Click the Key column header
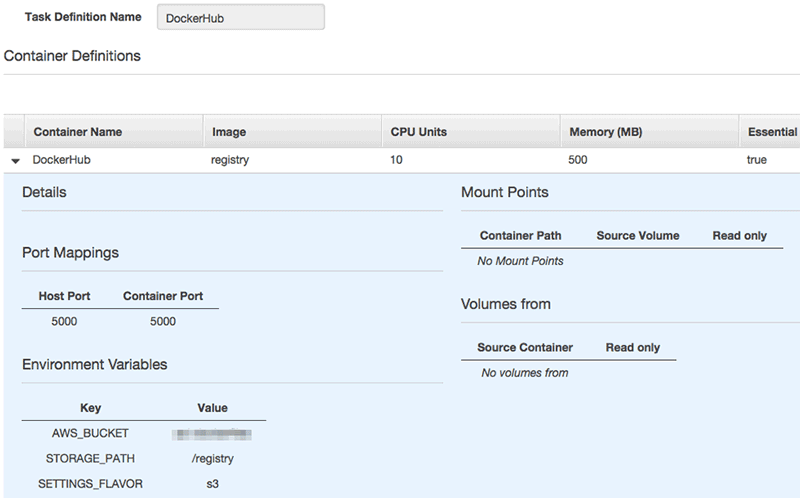The image size is (800, 498). 90,408
